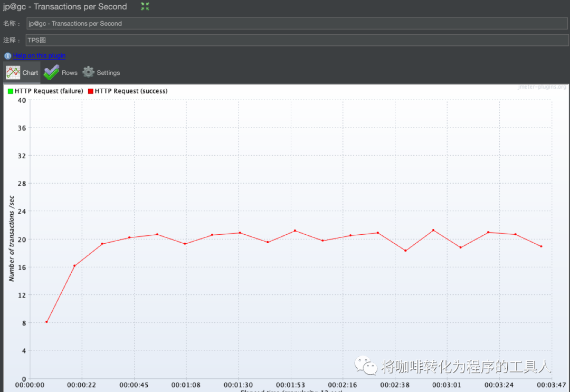Click the blue info icon beside the help link
This screenshot has height=392, width=570.
click(x=7, y=56)
